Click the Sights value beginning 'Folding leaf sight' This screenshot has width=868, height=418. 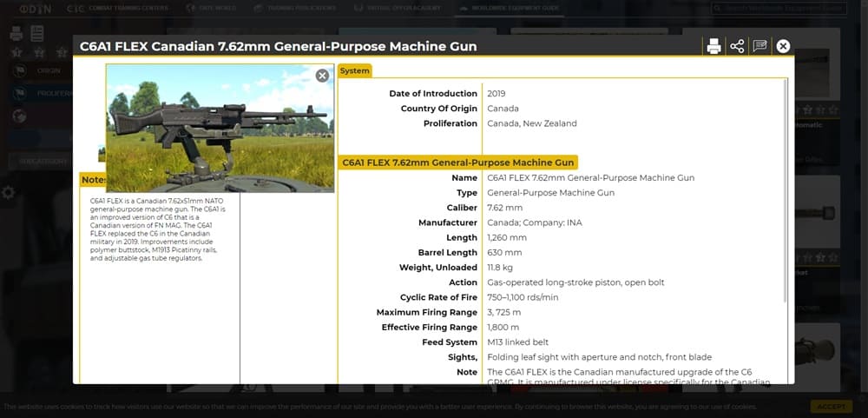click(x=600, y=357)
